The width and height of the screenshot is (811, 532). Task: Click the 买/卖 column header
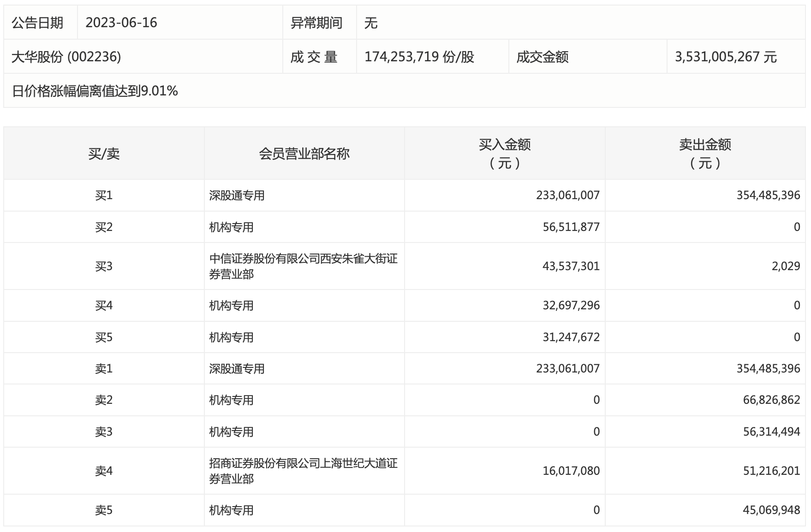coord(104,154)
